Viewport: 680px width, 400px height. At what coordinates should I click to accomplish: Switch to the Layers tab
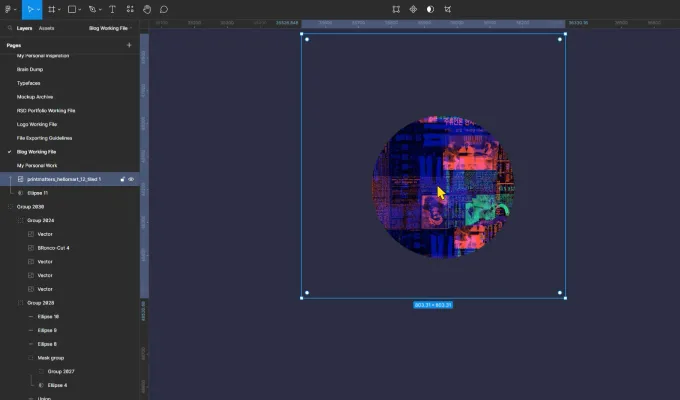coord(24,28)
